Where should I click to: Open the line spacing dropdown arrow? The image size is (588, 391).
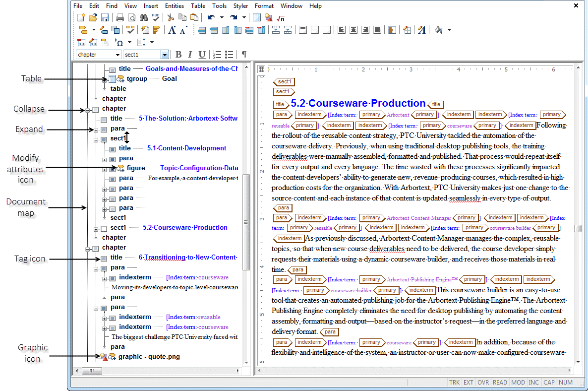pyautogui.click(x=152, y=42)
